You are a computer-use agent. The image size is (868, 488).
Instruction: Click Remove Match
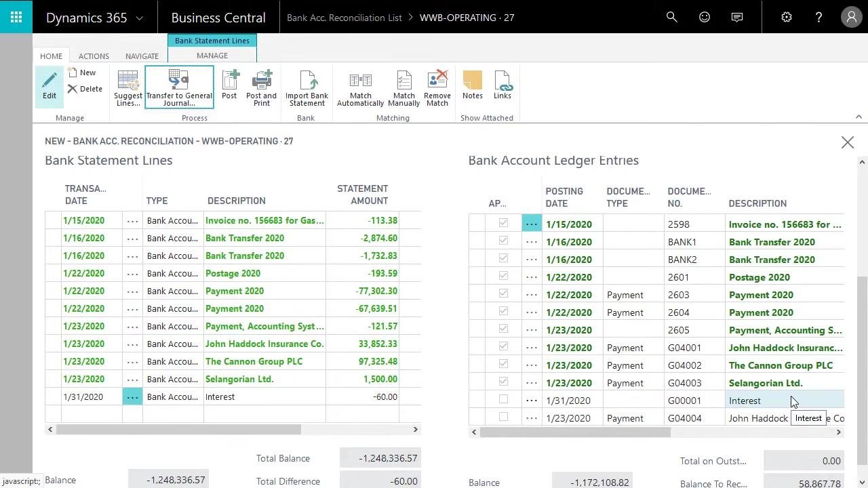pyautogui.click(x=437, y=88)
